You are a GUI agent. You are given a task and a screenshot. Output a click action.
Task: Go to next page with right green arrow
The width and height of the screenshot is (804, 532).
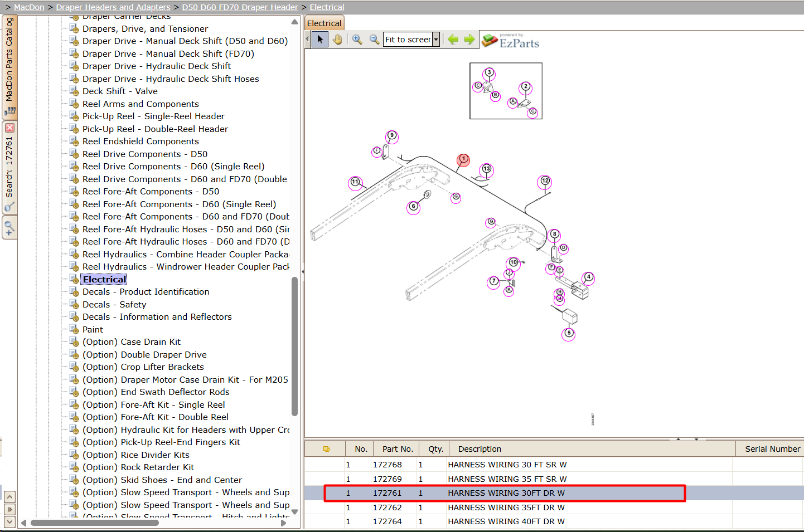(469, 40)
